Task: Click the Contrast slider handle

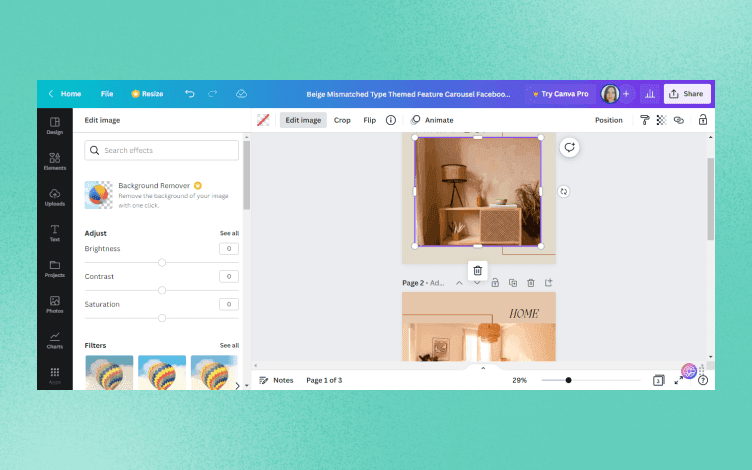Action: tap(162, 290)
